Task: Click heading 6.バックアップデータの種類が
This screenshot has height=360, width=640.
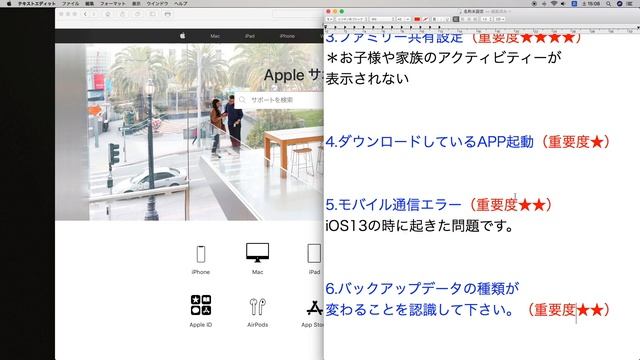Action: 422,288
